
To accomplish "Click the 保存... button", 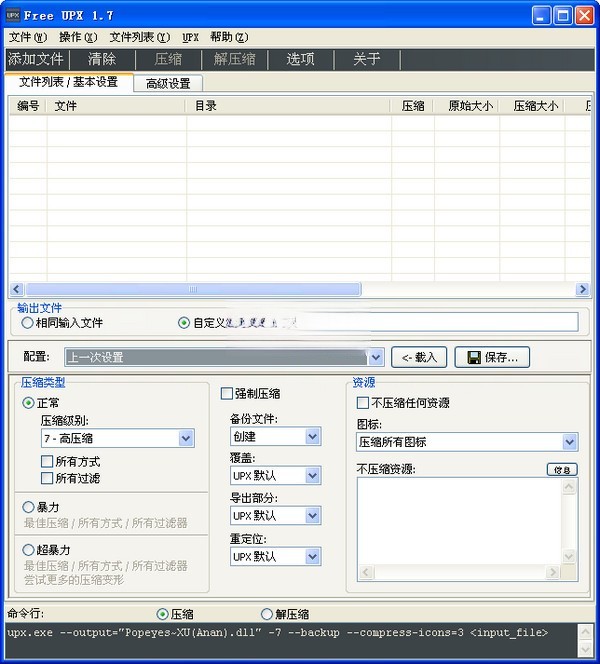I will [492, 357].
